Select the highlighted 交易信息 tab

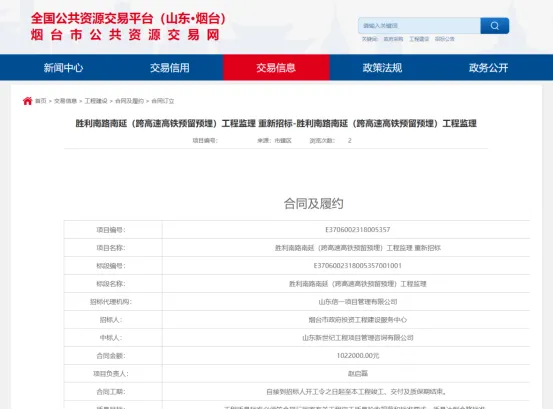(276, 68)
